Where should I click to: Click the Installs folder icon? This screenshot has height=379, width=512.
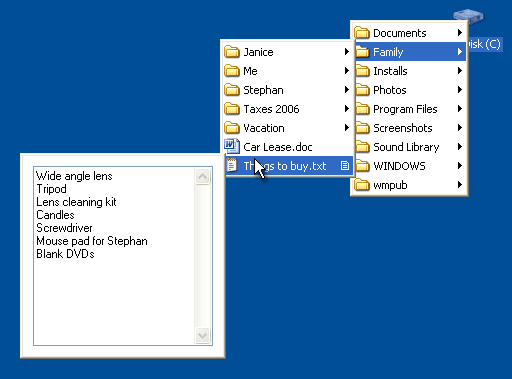click(x=362, y=71)
